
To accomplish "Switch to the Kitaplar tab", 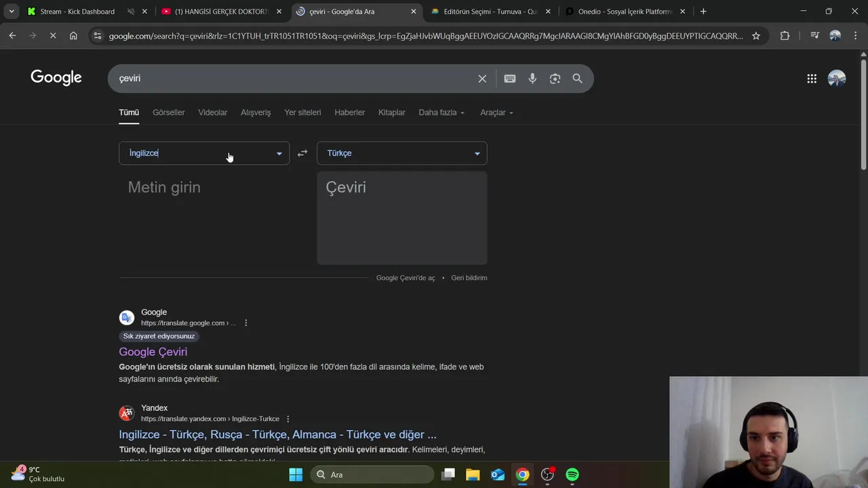I will [392, 113].
